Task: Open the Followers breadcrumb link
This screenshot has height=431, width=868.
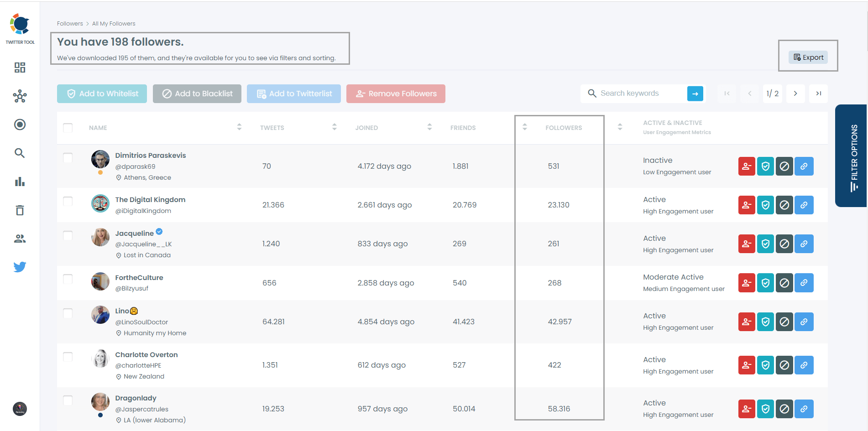Action: [x=70, y=23]
